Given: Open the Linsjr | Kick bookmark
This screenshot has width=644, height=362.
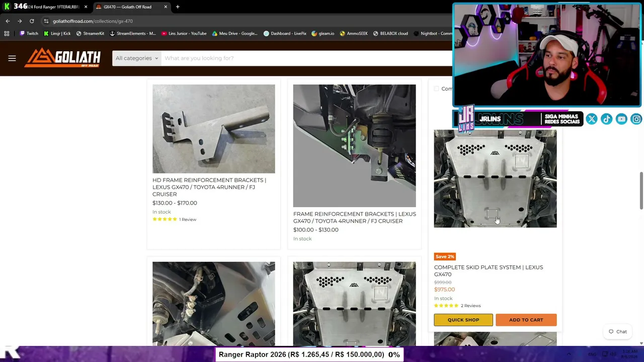Looking at the screenshot, I should [x=57, y=34].
